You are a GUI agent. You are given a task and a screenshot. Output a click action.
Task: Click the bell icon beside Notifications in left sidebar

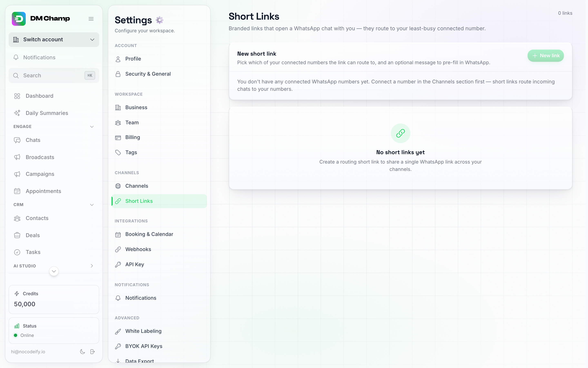[16, 57]
